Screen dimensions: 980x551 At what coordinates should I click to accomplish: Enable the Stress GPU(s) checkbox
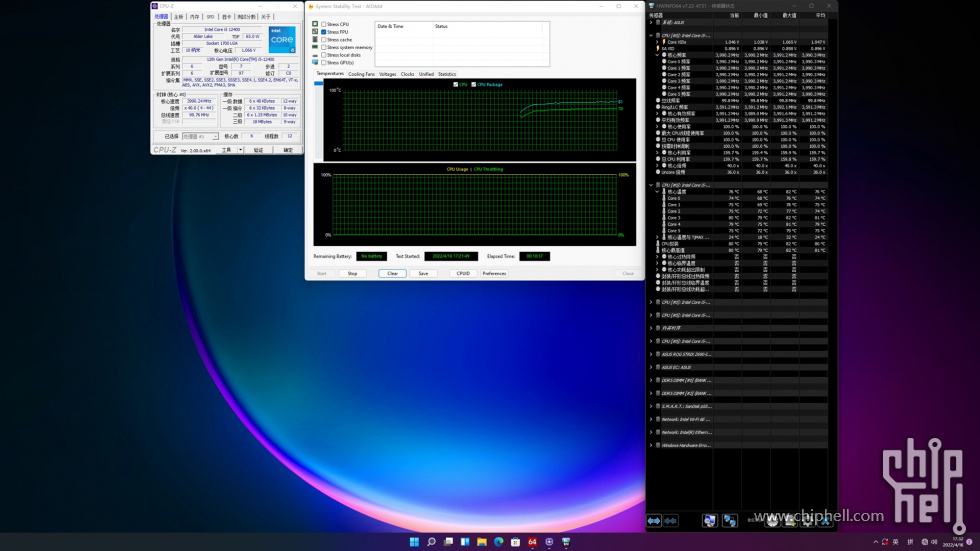click(324, 62)
